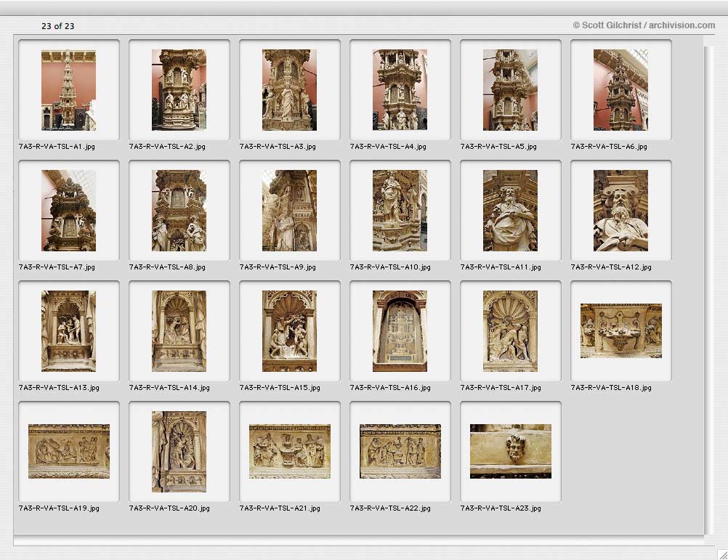Click the filename label 7A3-R-VA-TSL-A13.jpg
Viewport: 728px width, 560px height.
click(59, 388)
